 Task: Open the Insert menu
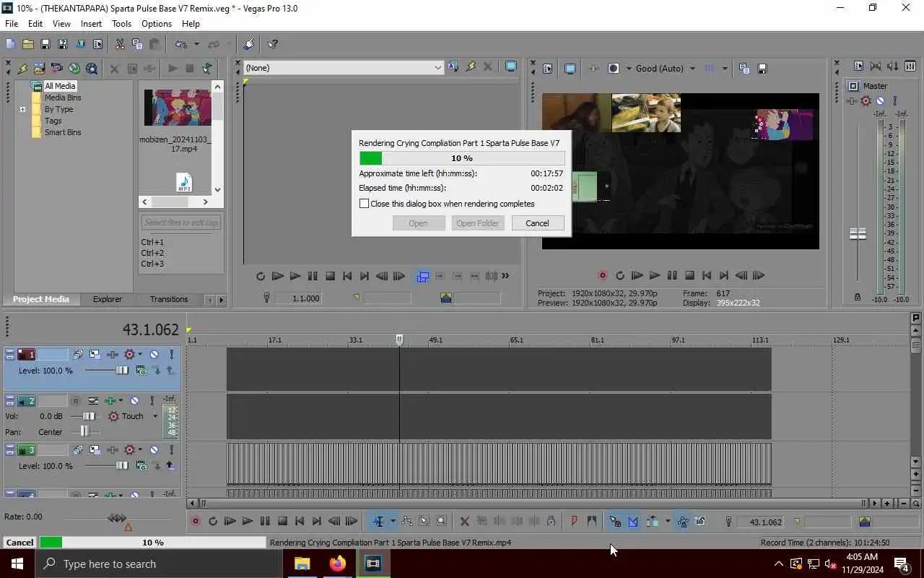[91, 24]
